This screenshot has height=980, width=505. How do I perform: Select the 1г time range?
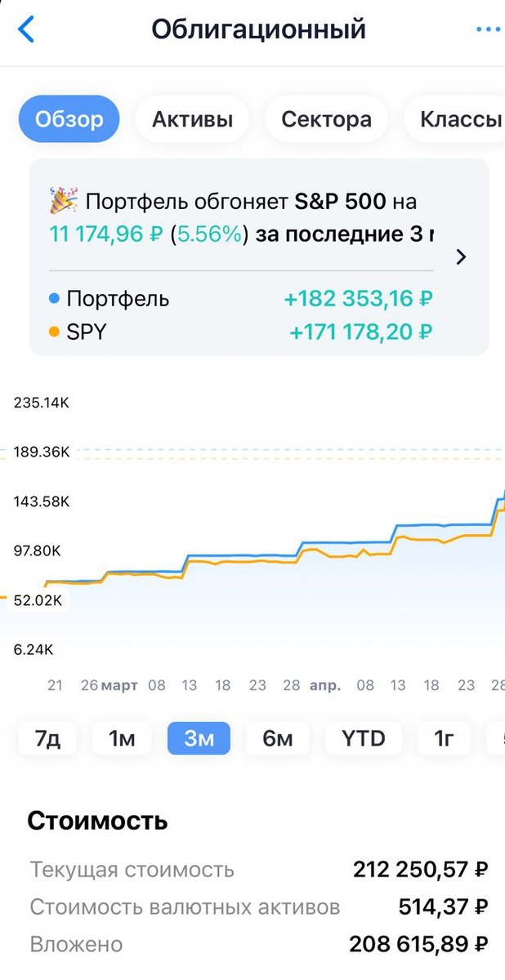click(444, 739)
